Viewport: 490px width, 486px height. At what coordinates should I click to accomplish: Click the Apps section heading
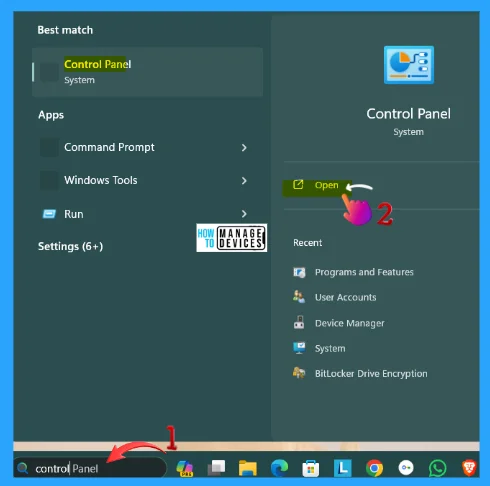pos(51,115)
